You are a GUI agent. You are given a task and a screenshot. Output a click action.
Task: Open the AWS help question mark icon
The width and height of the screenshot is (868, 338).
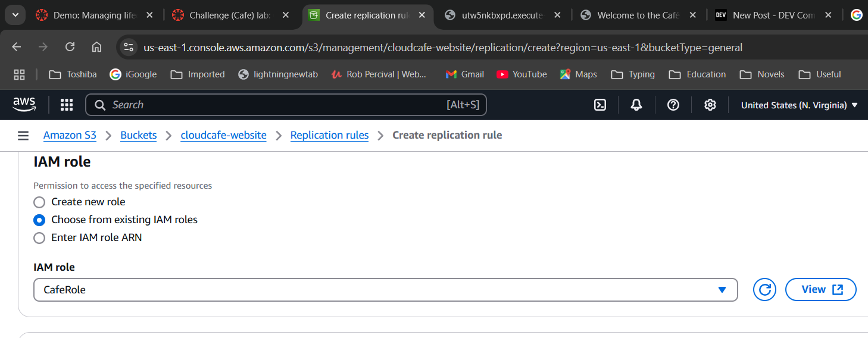tap(673, 105)
